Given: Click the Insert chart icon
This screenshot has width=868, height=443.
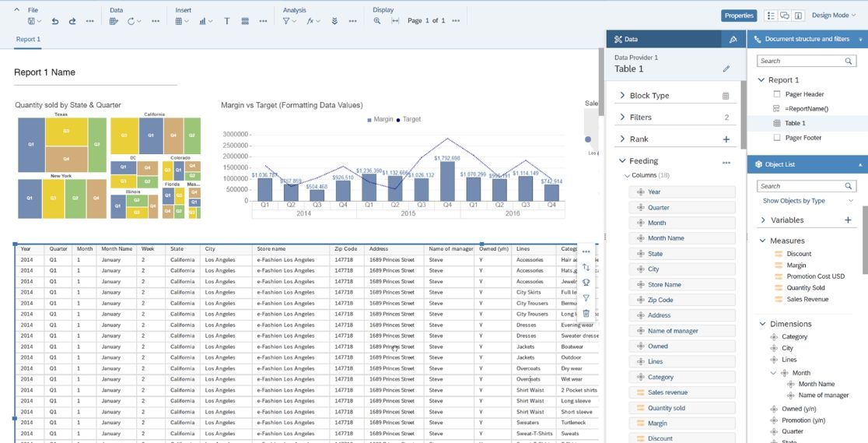Looking at the screenshot, I should coord(203,21).
